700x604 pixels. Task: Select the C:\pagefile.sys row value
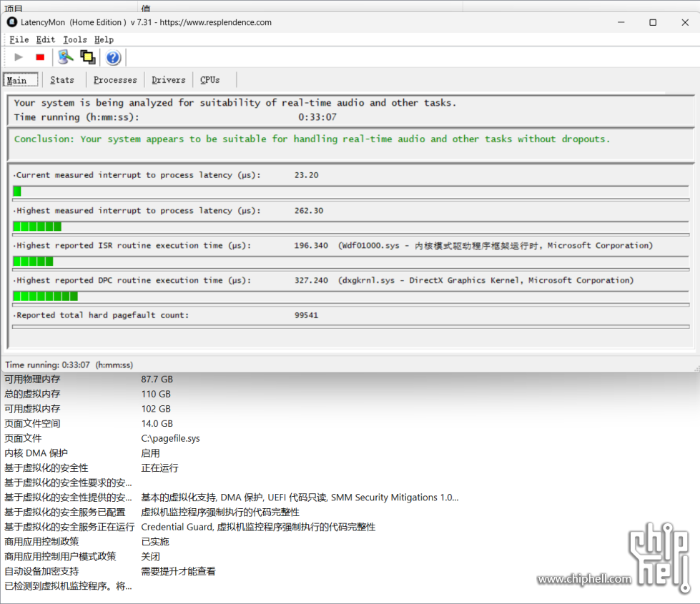click(x=170, y=438)
